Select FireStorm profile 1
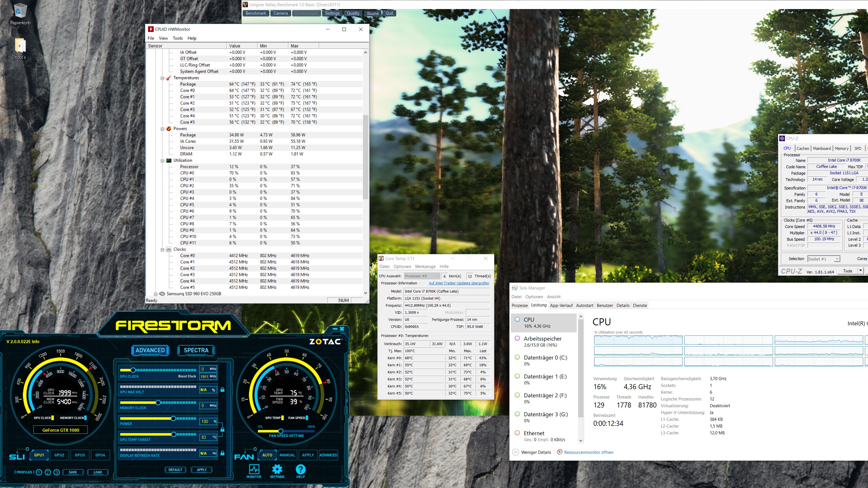Screen dimensions: 868x488 pyautogui.click(x=39, y=472)
